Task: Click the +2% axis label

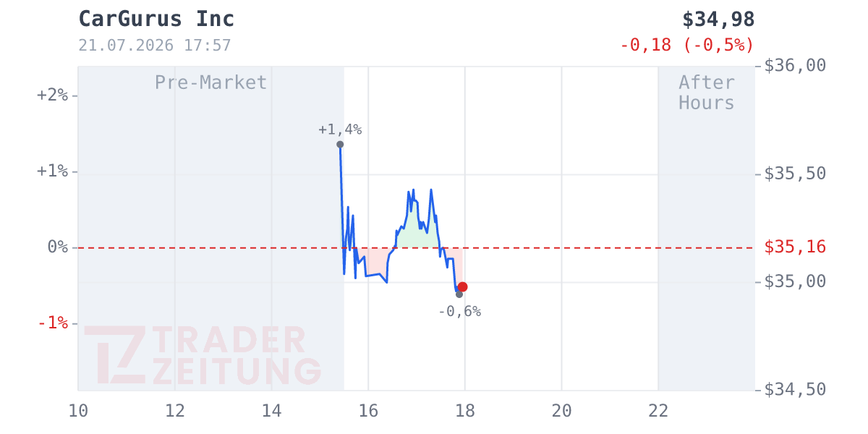Action: tap(52, 95)
